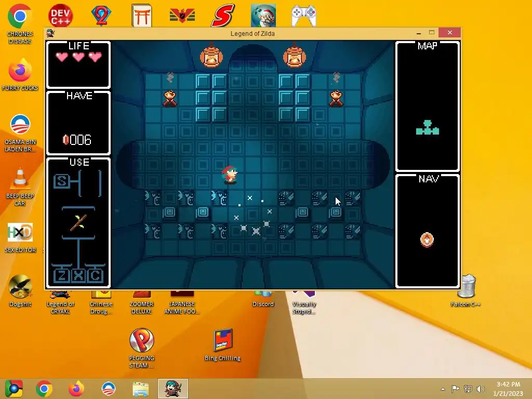This screenshot has width=532, height=399.
Task: Maximize the Legend of Zilda window
Action: tap(432, 33)
